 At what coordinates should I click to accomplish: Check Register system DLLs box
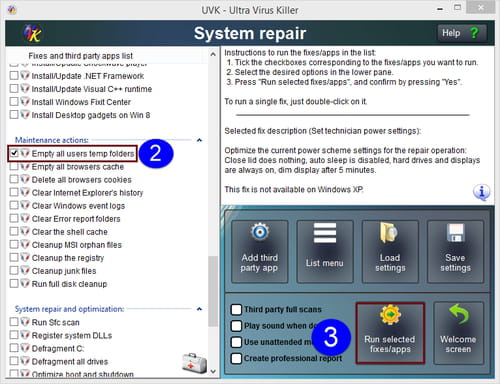(x=14, y=335)
